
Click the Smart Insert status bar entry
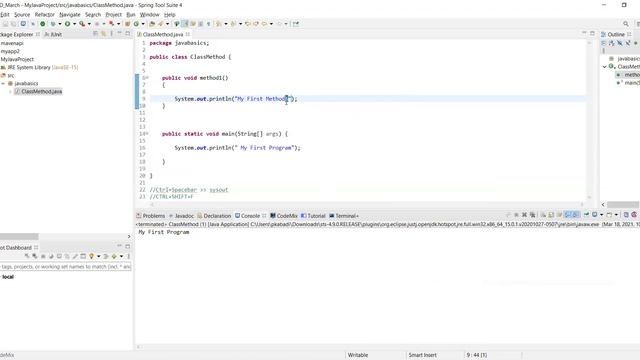point(422,355)
